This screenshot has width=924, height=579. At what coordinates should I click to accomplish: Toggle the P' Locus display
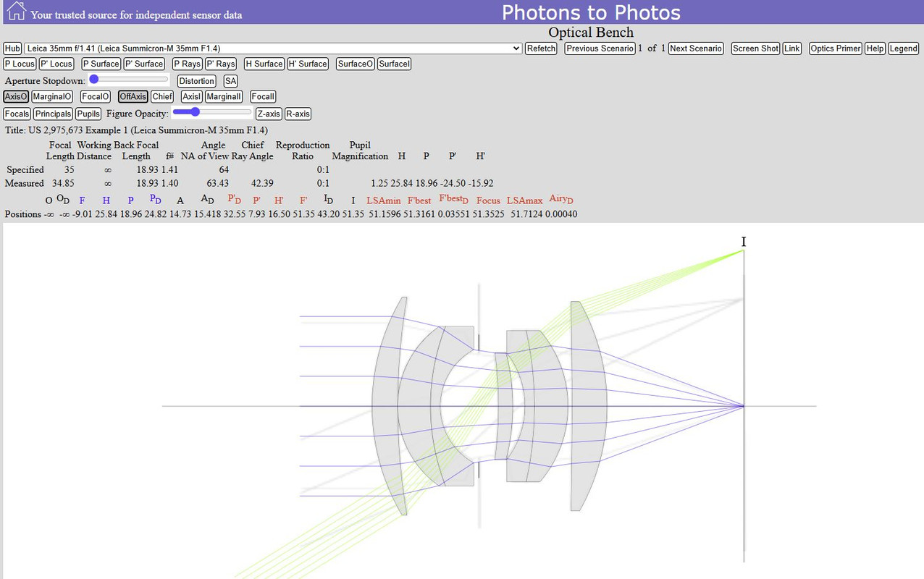tap(56, 64)
